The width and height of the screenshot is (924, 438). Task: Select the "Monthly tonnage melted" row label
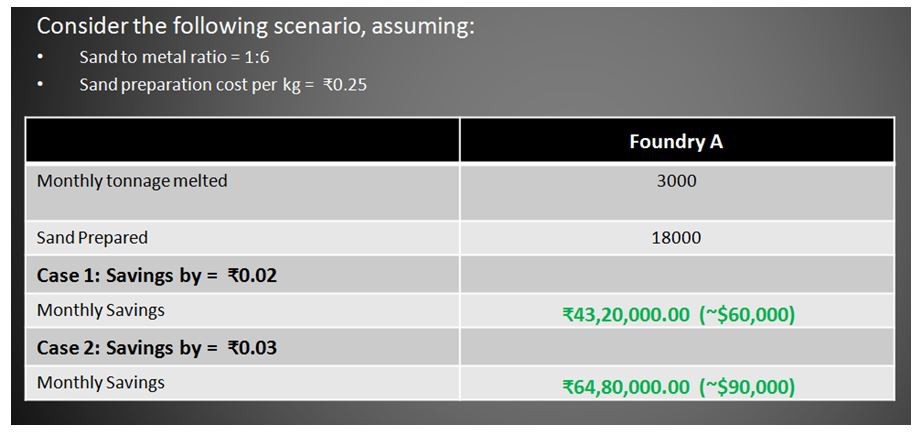pos(132,181)
